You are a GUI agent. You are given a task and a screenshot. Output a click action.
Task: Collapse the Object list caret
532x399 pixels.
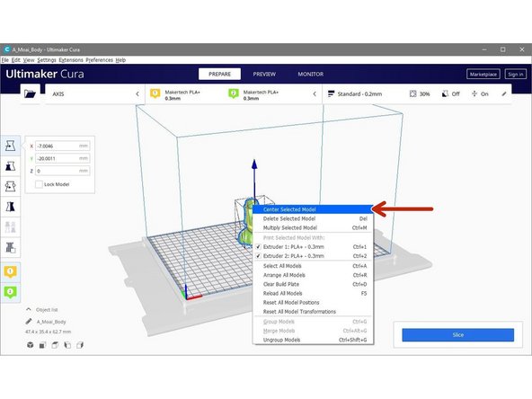[29, 309]
